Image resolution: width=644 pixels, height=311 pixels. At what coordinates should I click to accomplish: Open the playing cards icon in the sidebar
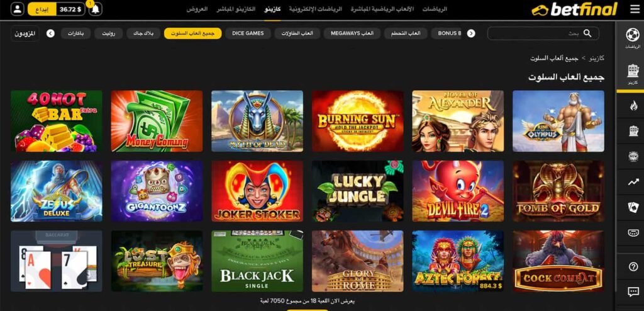coord(633,207)
